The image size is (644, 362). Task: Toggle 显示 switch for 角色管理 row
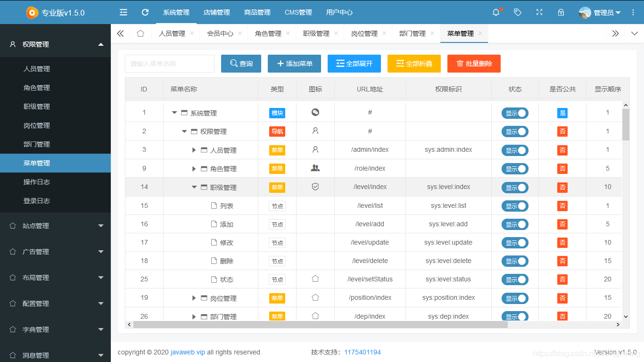tap(515, 169)
